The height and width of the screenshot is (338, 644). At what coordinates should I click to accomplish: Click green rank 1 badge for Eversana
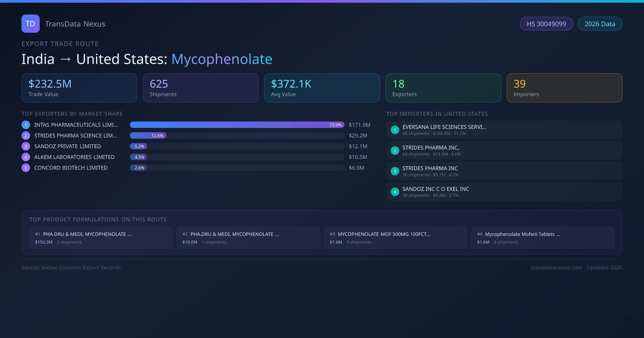point(395,130)
